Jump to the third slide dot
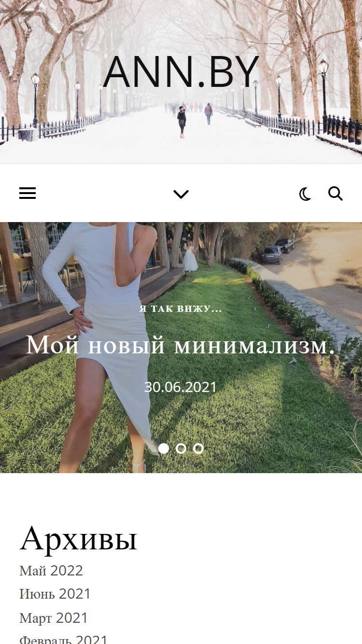The width and height of the screenshot is (362, 644). (198, 448)
